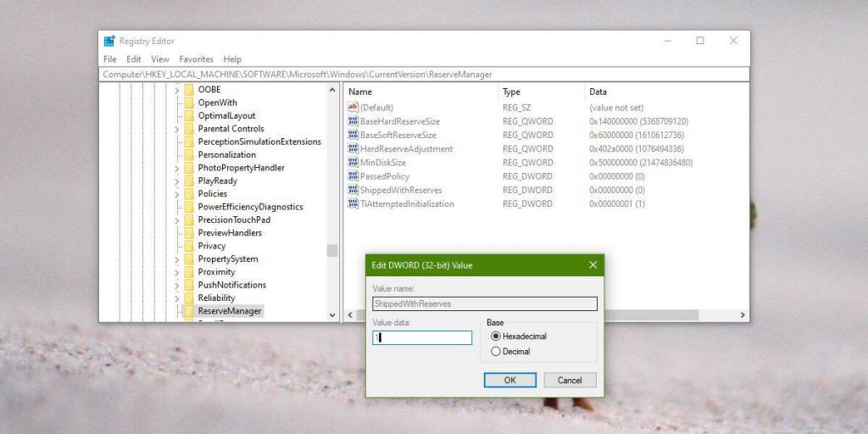Image resolution: width=868 pixels, height=434 pixels.
Task: Click the tree pane scroll up arrow
Action: 332,90
